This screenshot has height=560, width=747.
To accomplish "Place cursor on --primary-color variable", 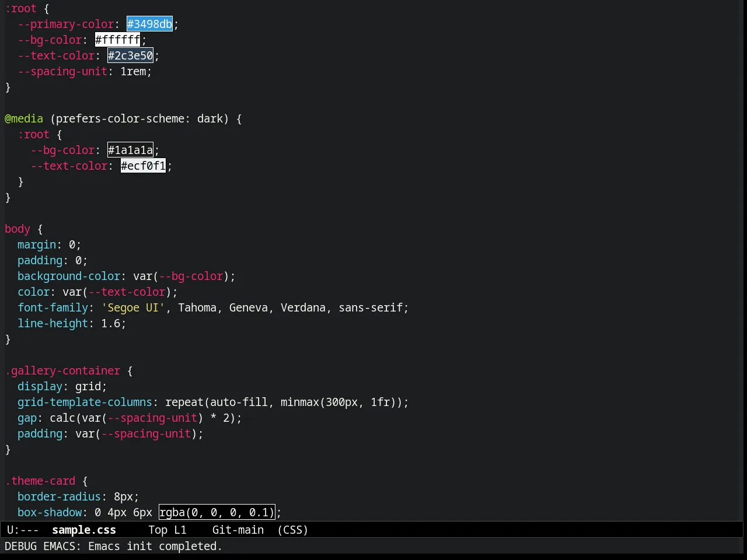I will click(x=65, y=24).
